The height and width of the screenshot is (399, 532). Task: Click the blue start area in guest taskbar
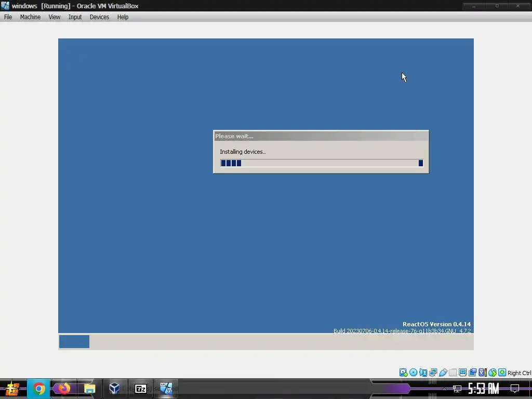(74, 342)
